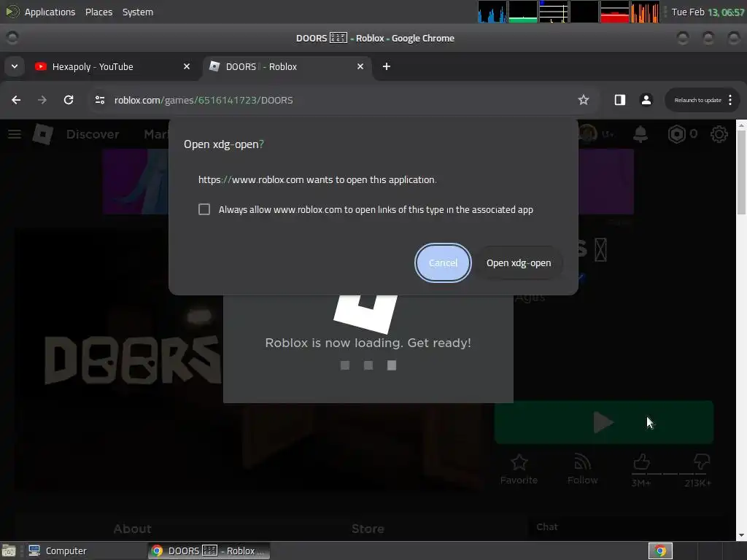Open the site information icon in address bar
The height and width of the screenshot is (560, 747).
tap(99, 100)
